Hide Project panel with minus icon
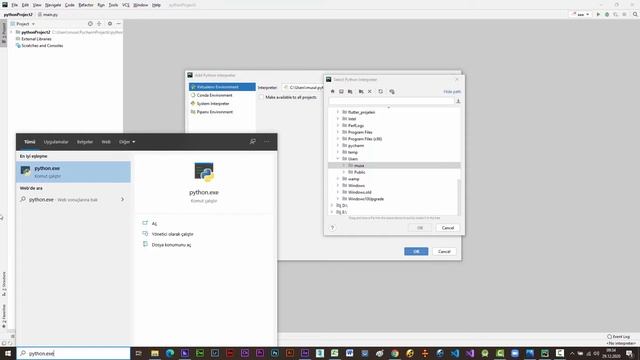 coord(118,24)
